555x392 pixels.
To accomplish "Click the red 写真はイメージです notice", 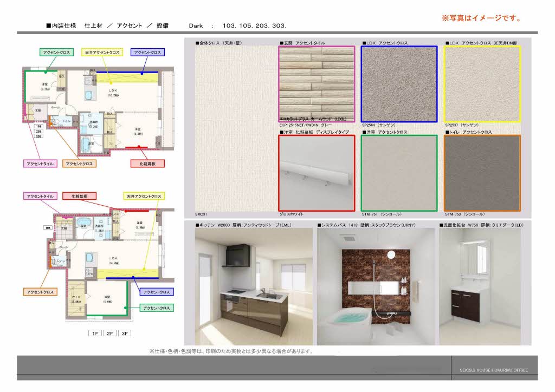I will (481, 18).
